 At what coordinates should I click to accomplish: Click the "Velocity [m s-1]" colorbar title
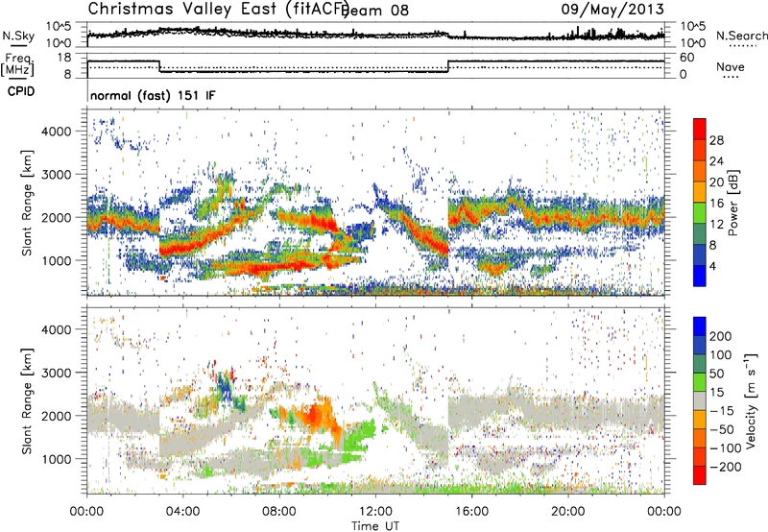click(x=751, y=400)
